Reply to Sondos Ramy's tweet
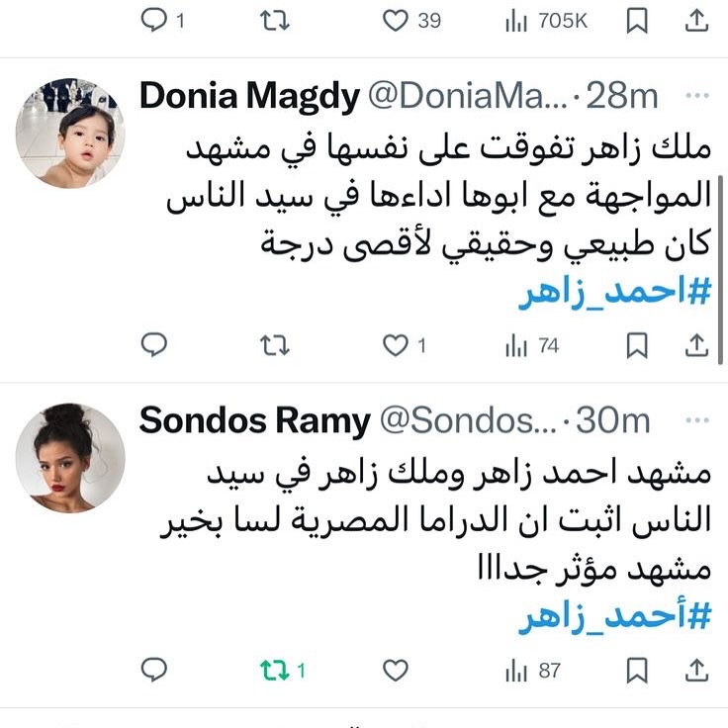The height and width of the screenshot is (728, 728). (x=153, y=670)
